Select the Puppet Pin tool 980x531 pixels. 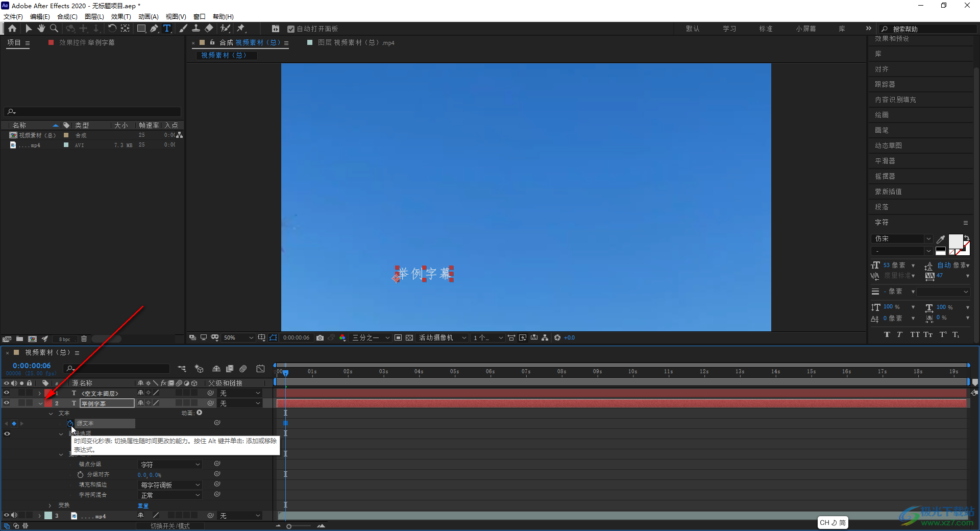(x=241, y=29)
